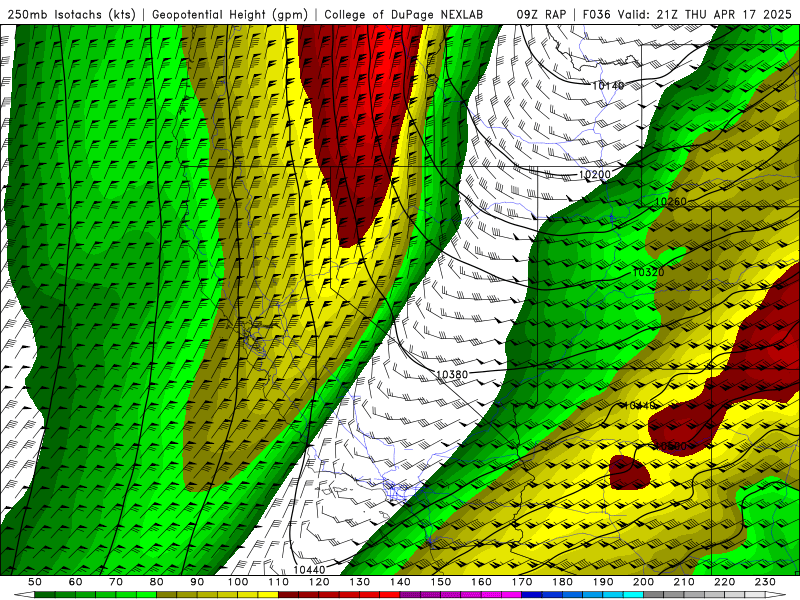
Task: Click the '21Z THU APR 17 2025' valid time
Action: (x=724, y=14)
